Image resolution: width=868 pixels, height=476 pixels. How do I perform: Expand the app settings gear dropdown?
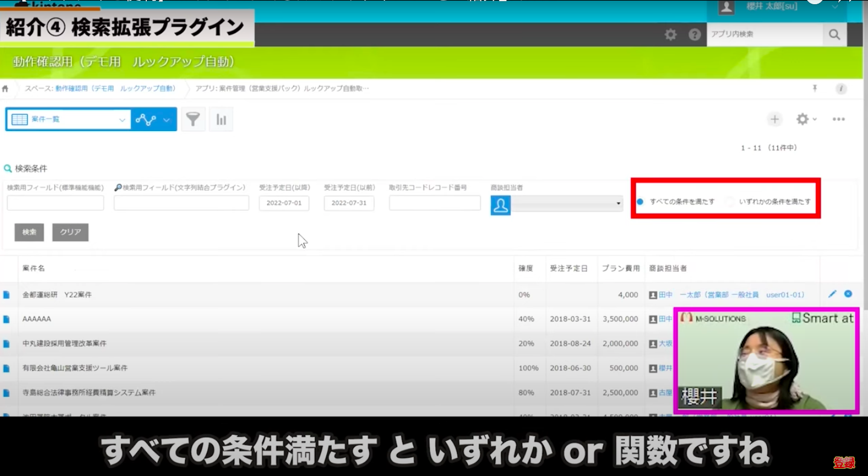[x=806, y=120]
